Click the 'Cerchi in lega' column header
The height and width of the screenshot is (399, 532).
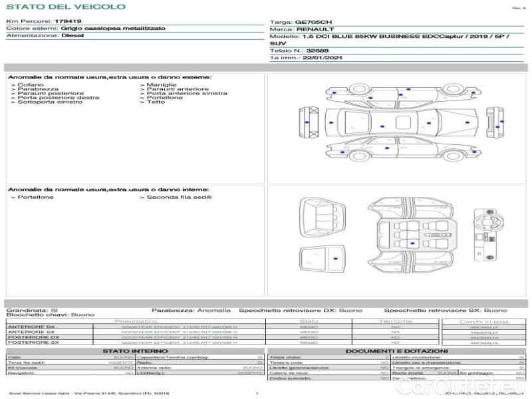(x=484, y=321)
